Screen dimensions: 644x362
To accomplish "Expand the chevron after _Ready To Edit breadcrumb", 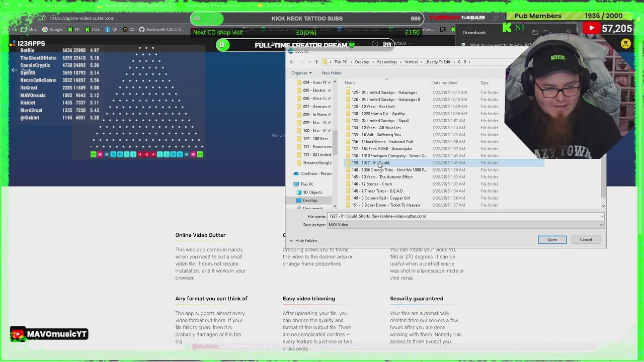I will 454,62.
